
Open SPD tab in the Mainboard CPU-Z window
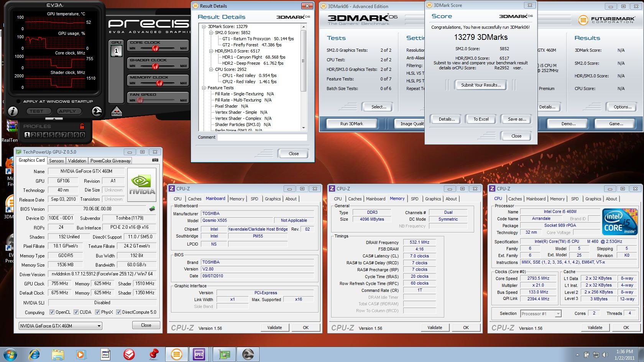(254, 199)
